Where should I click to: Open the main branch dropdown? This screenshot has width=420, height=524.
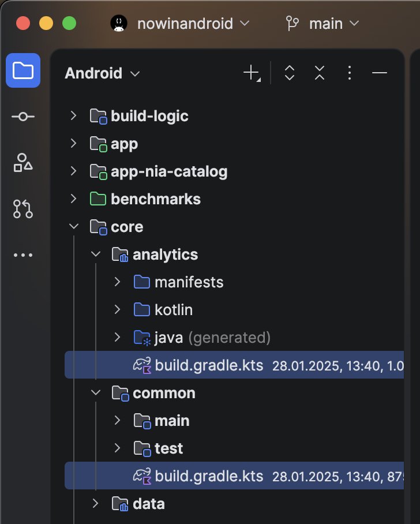pos(334,24)
